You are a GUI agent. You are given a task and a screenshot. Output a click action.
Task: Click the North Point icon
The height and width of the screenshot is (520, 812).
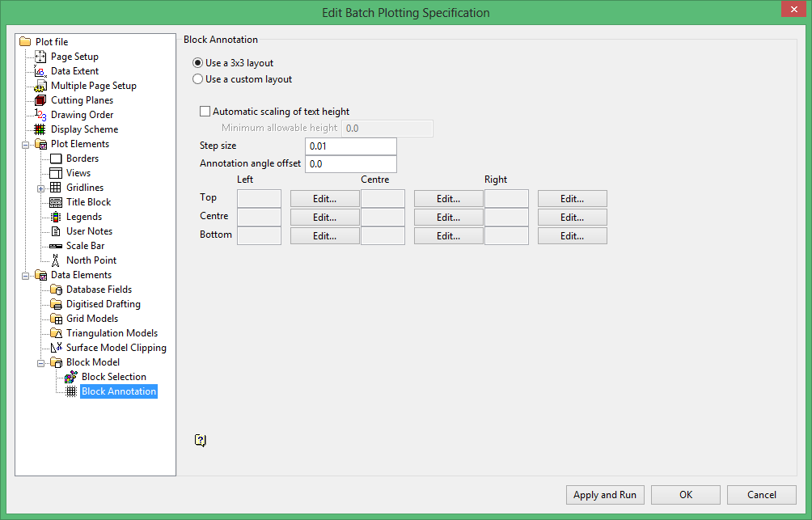pos(56,260)
